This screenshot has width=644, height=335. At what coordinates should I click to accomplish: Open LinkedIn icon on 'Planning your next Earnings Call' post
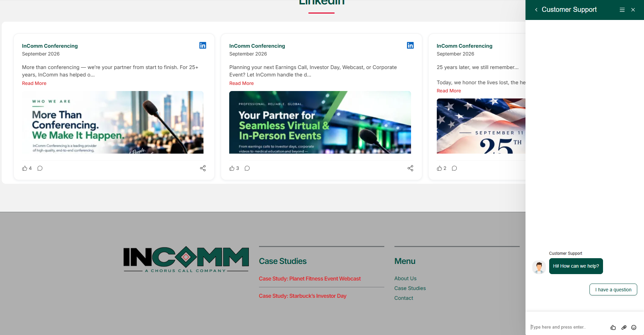point(410,45)
